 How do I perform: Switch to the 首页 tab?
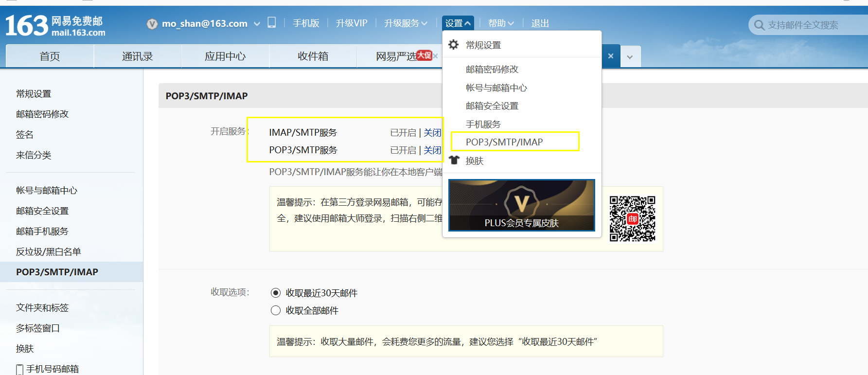pyautogui.click(x=50, y=56)
